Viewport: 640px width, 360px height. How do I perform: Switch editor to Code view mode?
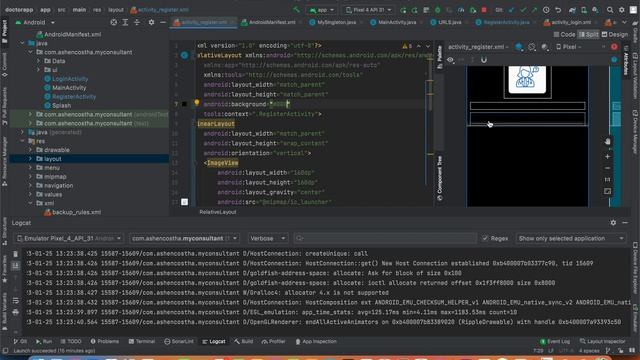click(564, 35)
